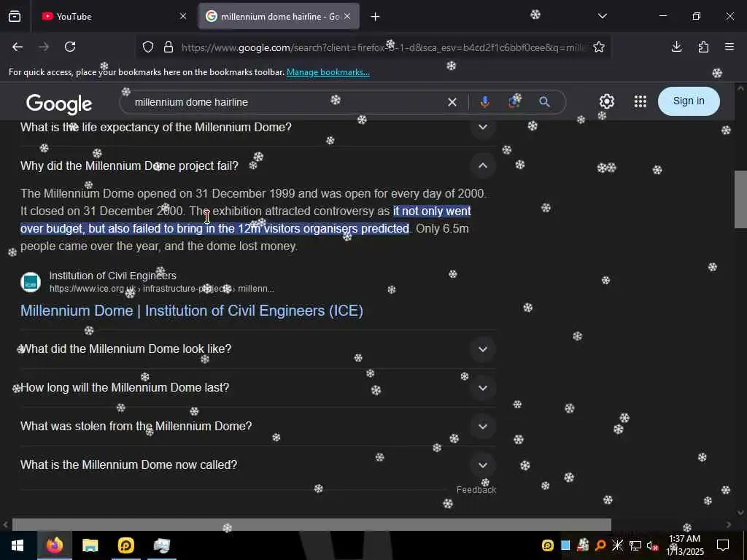This screenshot has width=747, height=560.
Task: Switch to Firefox in taskbar
Action: [54, 545]
